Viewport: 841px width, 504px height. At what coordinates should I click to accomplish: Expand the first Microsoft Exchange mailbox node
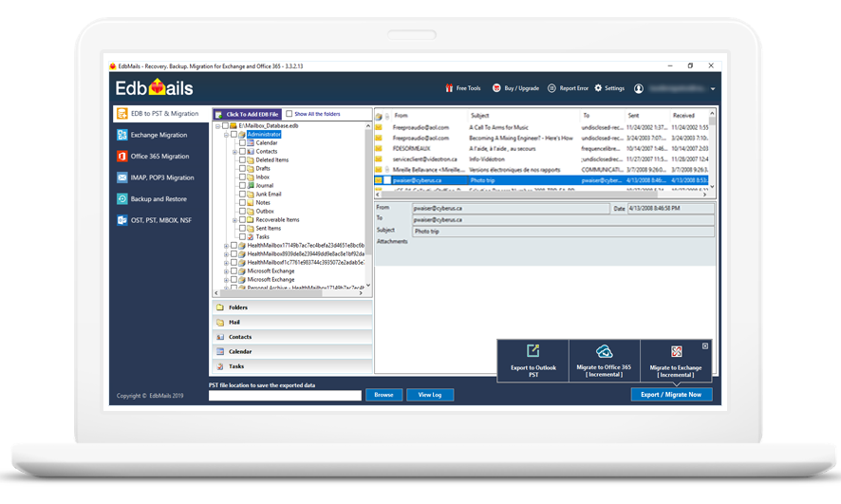pos(226,271)
